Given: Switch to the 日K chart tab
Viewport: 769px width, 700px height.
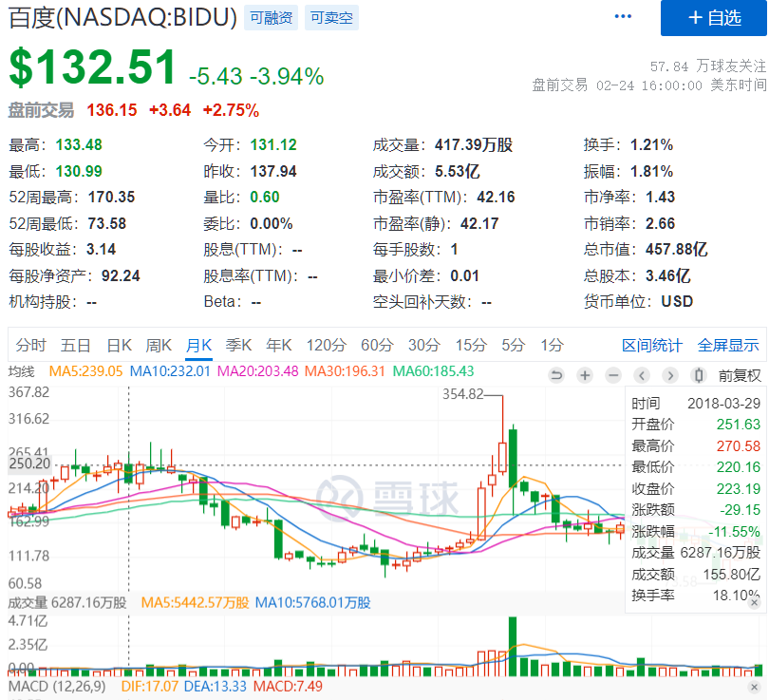Looking at the screenshot, I should pyautogui.click(x=119, y=345).
